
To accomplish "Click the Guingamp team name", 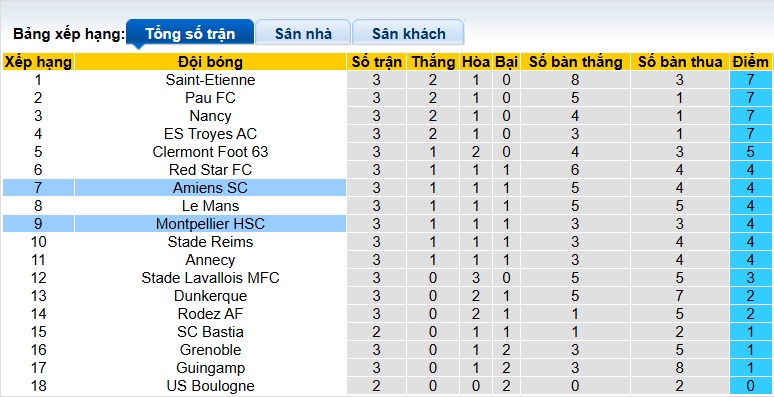I will pos(210,368).
